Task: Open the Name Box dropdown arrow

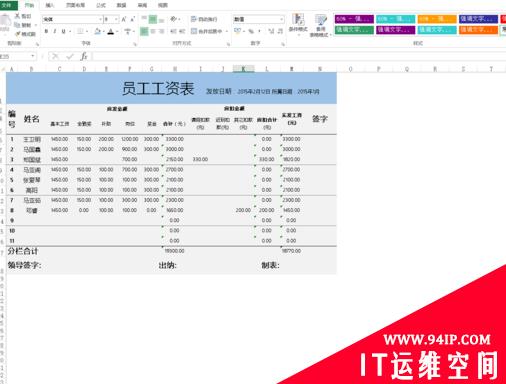Action: pos(33,56)
